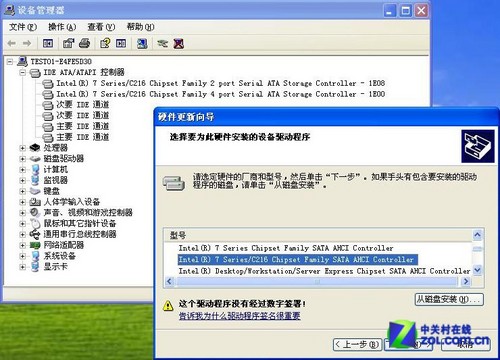Click the horizontal scrollbar thumb in model list

click(x=317, y=282)
